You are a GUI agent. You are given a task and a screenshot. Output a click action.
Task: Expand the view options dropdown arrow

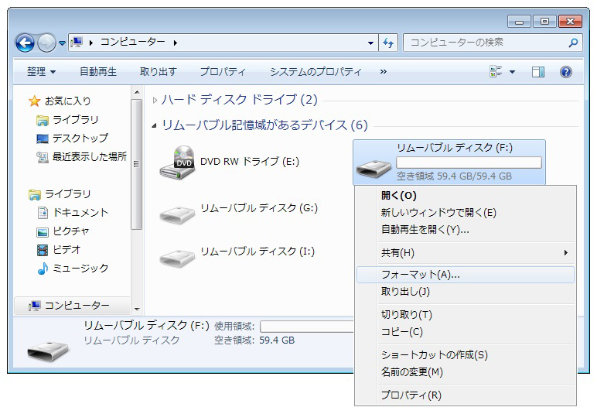[512, 72]
